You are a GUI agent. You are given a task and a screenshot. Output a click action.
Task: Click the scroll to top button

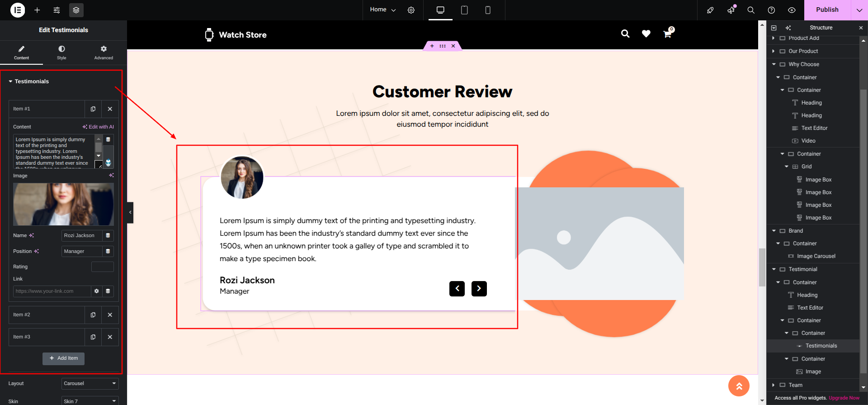point(739,386)
